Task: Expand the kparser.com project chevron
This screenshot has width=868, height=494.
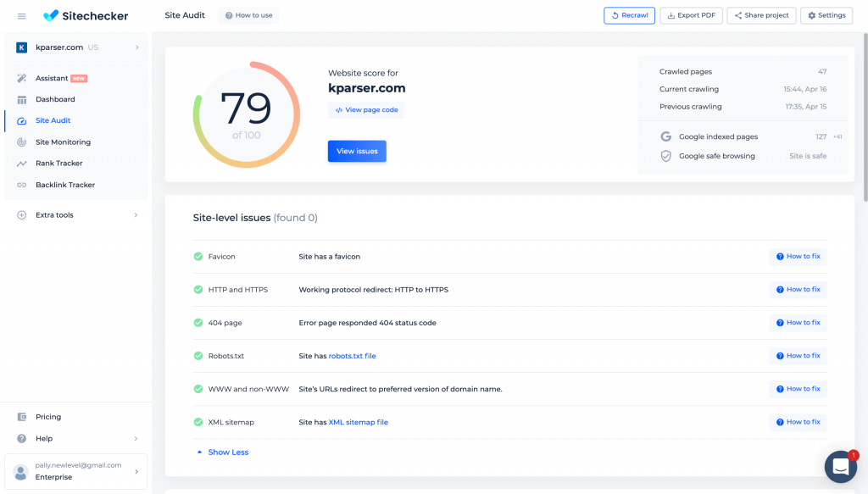Action: [136, 47]
